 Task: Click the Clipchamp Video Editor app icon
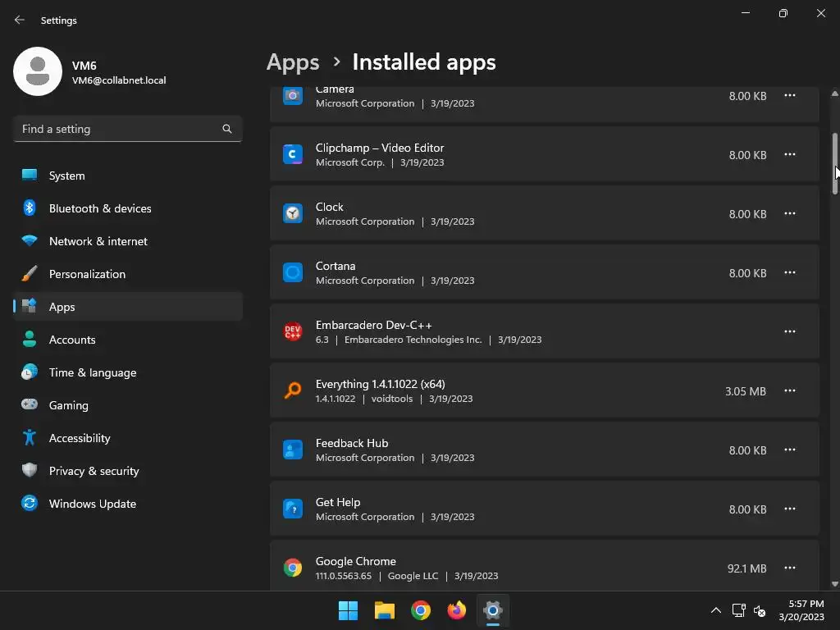(293, 154)
